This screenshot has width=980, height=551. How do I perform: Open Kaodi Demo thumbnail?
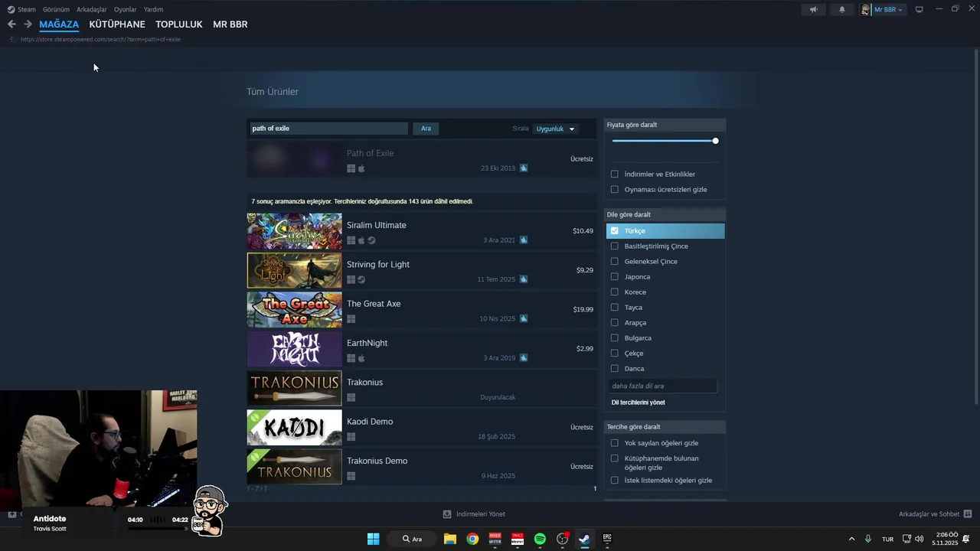(294, 428)
